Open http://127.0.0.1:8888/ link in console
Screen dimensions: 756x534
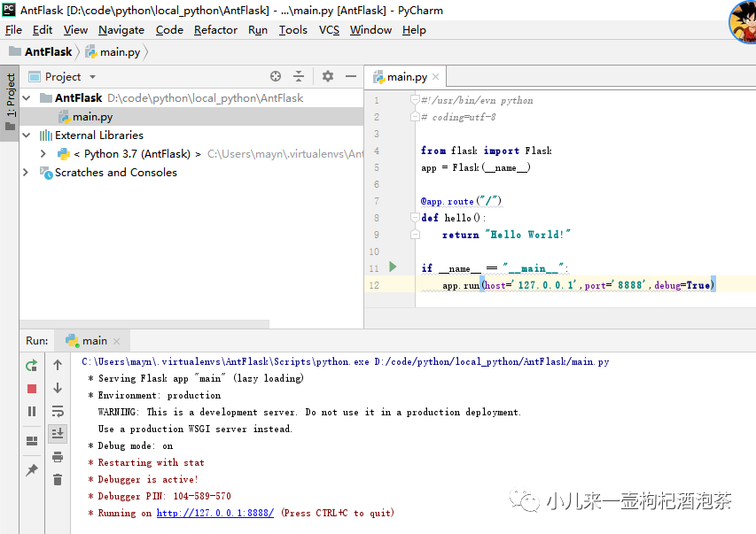tap(215, 513)
